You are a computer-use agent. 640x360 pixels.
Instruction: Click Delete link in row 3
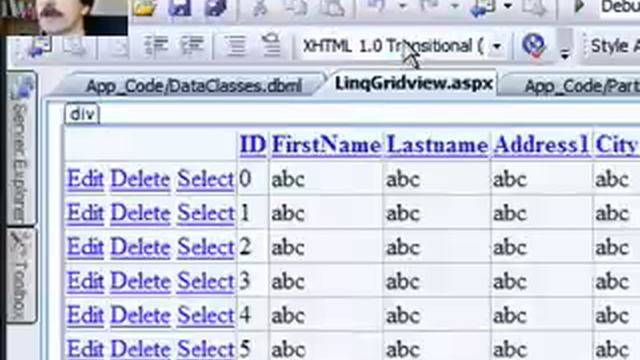(140, 281)
